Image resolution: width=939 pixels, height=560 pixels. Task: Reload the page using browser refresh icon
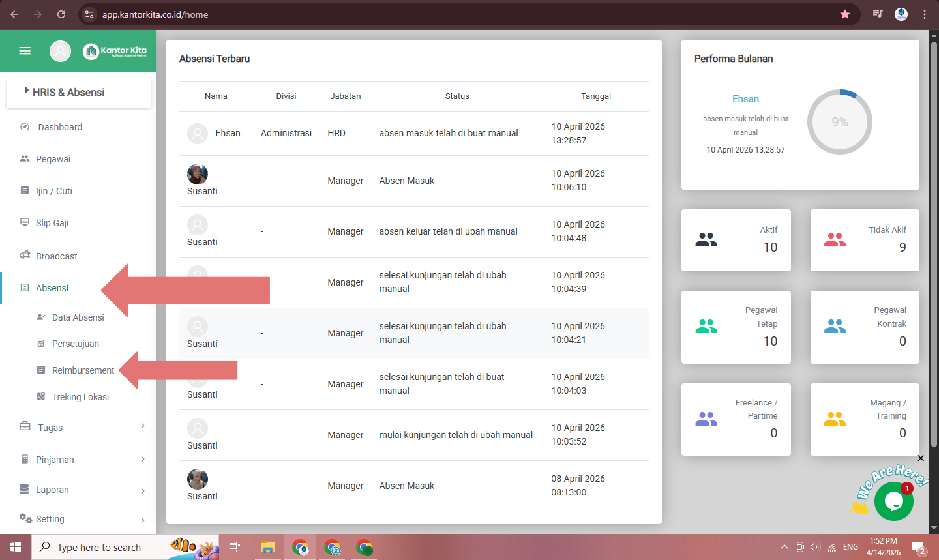pos(61,14)
